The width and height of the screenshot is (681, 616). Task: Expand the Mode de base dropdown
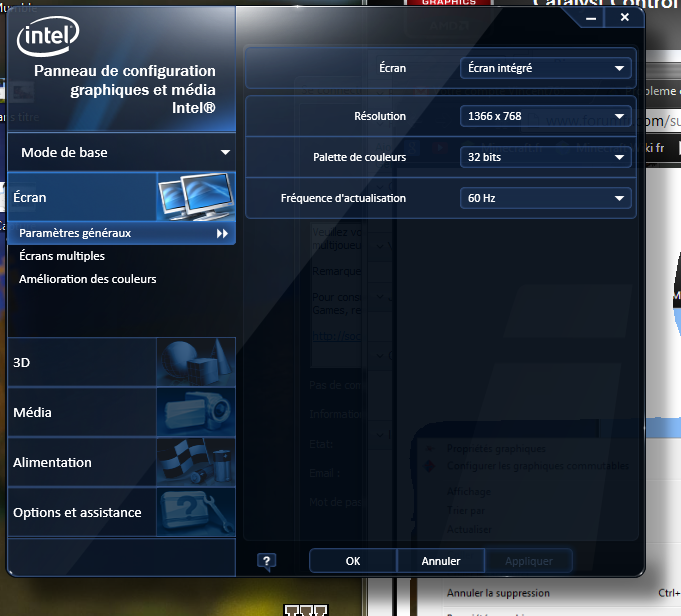pos(225,153)
